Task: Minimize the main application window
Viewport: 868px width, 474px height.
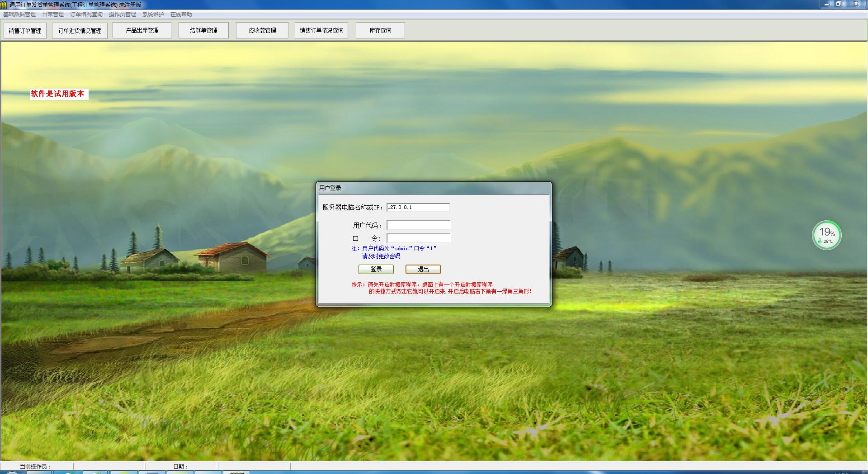Action: coord(827,4)
